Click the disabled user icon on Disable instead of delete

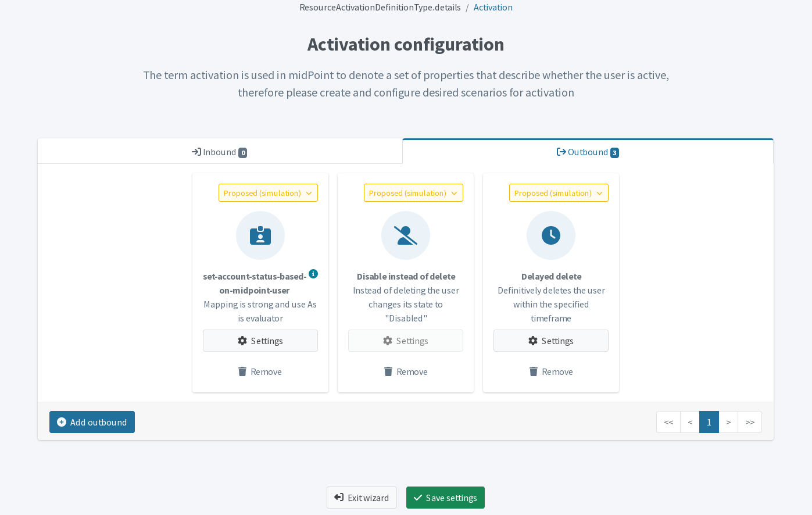[406, 235]
